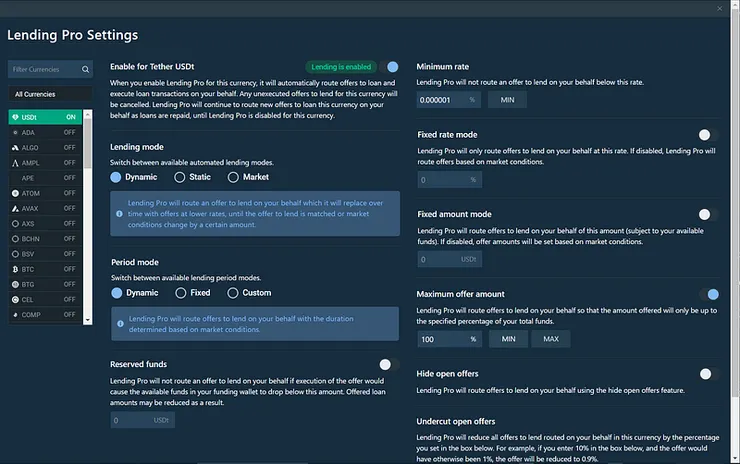Click the Lending is enabled status badge

(341, 67)
